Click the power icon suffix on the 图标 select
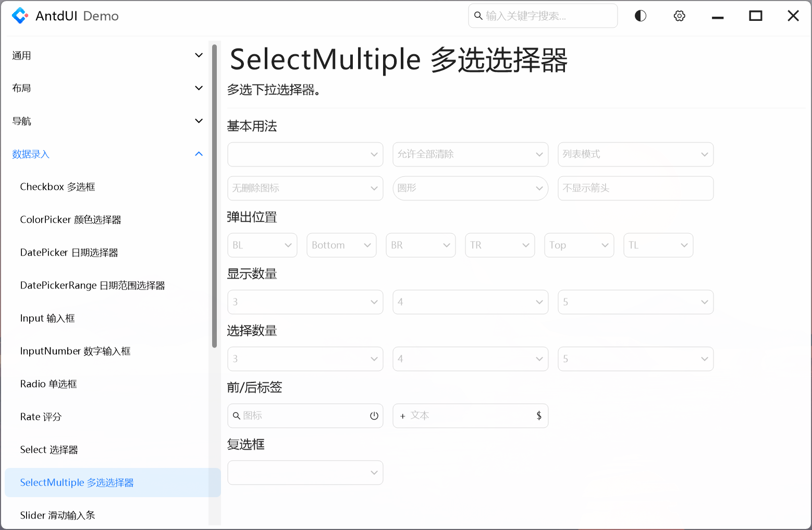The height and width of the screenshot is (530, 812). click(374, 416)
